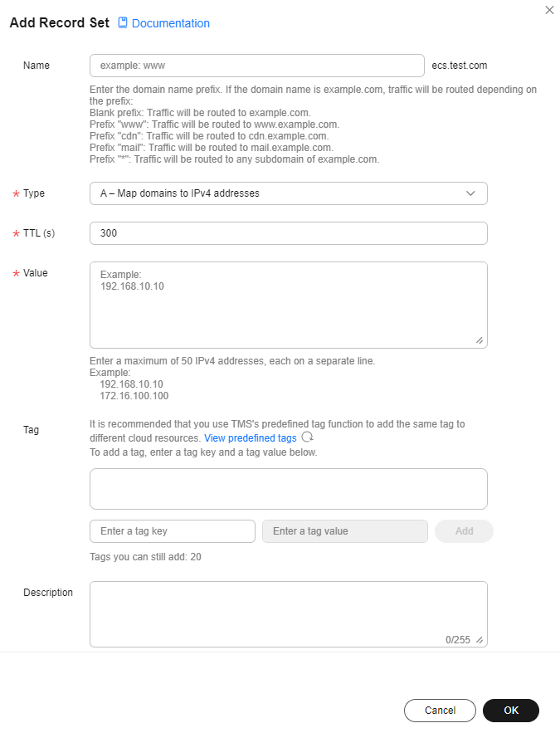Close the Add Record Set dialog
Viewport: 560px width, 733px height.
point(549,10)
